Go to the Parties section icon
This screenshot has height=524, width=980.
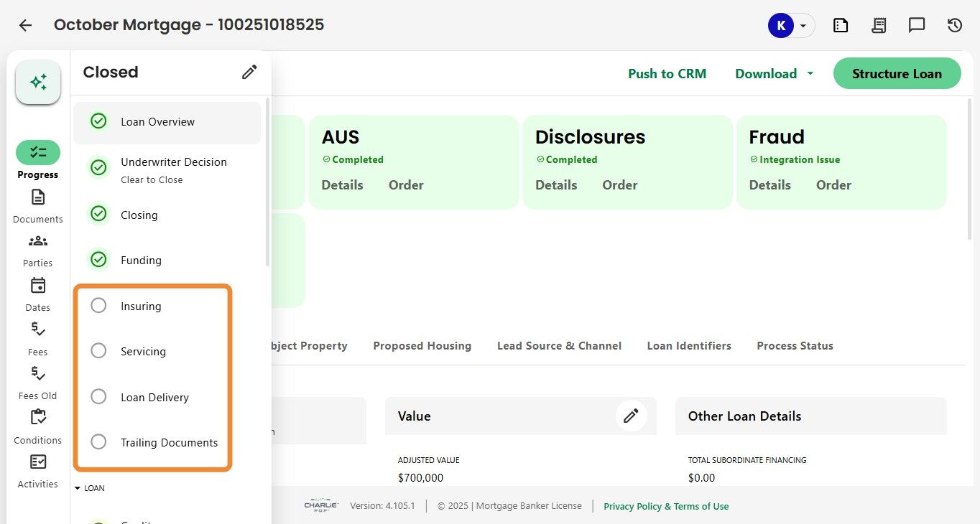coord(38,241)
